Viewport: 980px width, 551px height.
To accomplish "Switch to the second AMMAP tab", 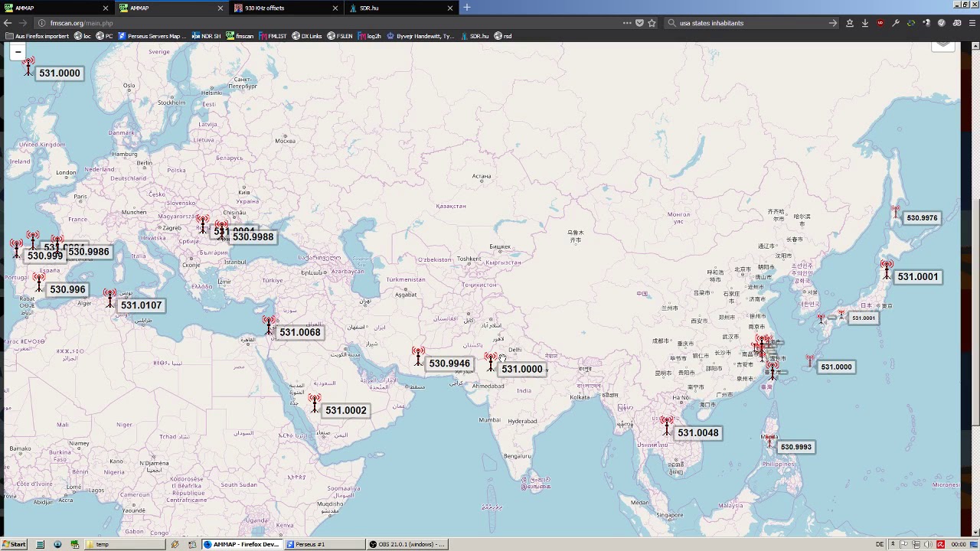I will (x=172, y=8).
